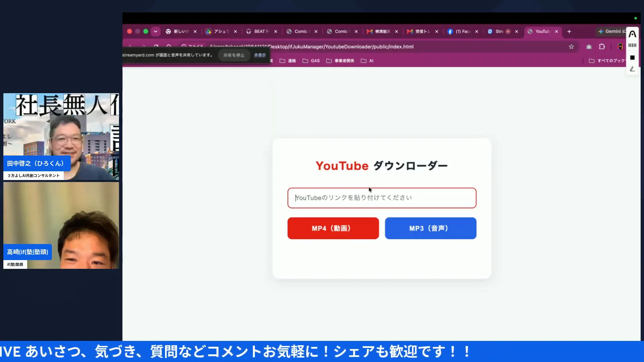This screenshot has width=644, height=362.
Task: Switch to the Facebook tab
Action: click(x=460, y=32)
